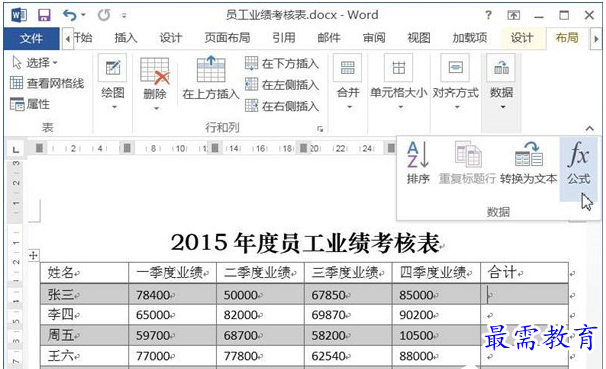Image resolution: width=606 pixels, height=369 pixels.
Task: Click the 周五 name cell
Action: [x=84, y=335]
